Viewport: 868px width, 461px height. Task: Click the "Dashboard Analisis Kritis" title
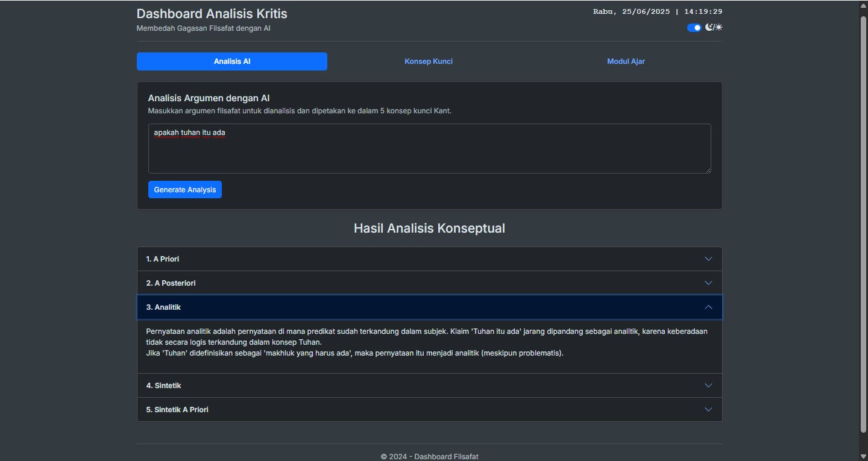click(x=212, y=14)
